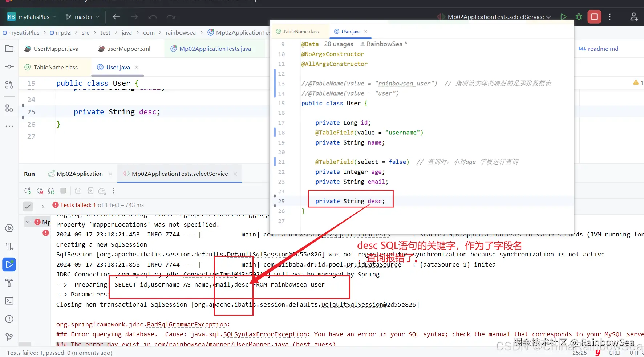This screenshot has height=357, width=644.
Task: Click line 25 'private String desc;' in main editor
Action: (x=117, y=112)
